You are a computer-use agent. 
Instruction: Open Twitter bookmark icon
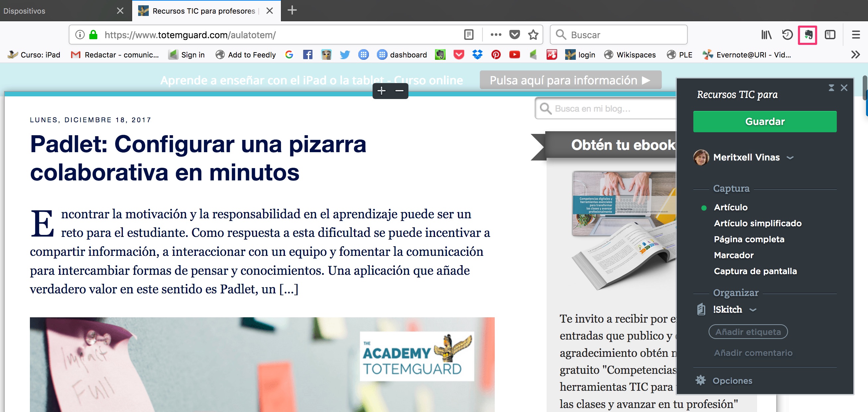tap(345, 54)
